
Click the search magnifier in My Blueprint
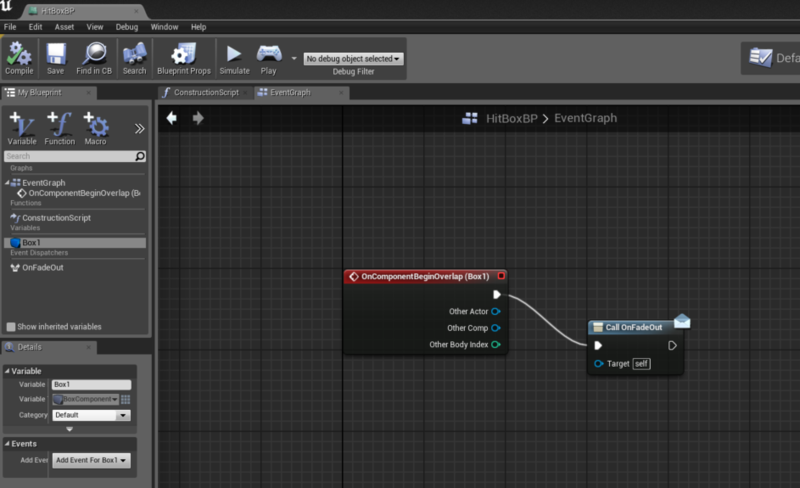tap(140, 156)
